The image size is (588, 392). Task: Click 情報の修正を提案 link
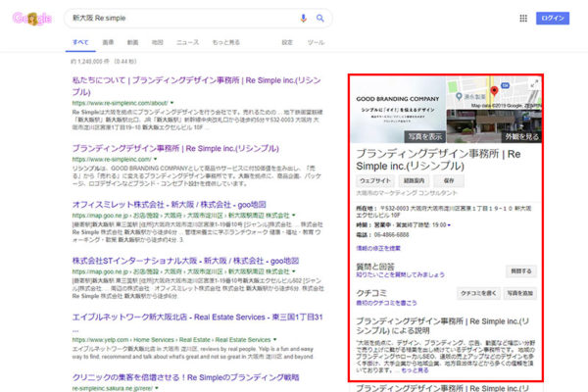click(378, 248)
